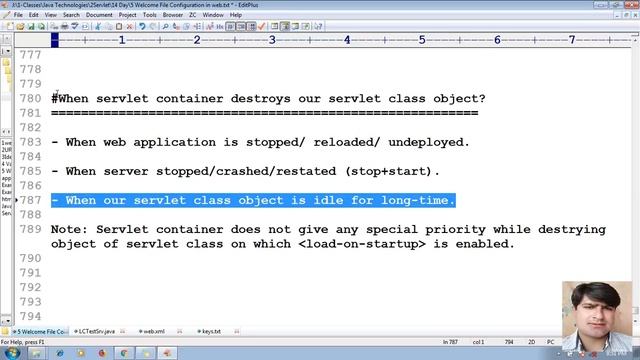This screenshot has width=640, height=360.
Task: Click the line 'When web application is stopped'
Action: pyautogui.click(x=260, y=142)
